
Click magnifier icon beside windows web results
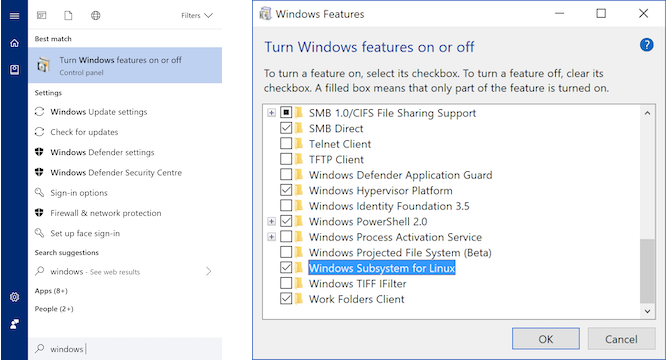[x=40, y=271]
